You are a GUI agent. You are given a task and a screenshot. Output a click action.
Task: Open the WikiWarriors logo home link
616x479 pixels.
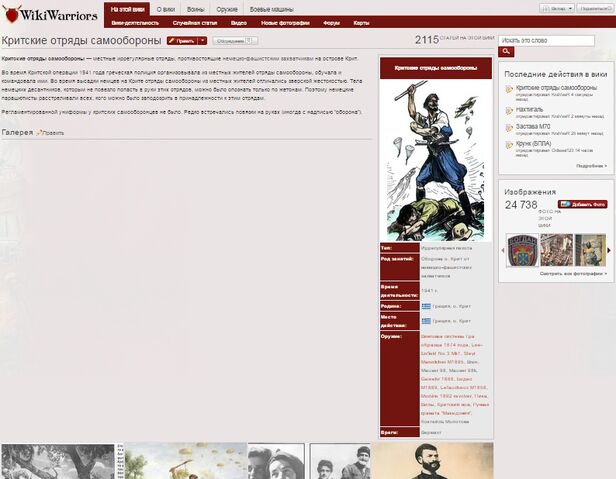[50, 15]
